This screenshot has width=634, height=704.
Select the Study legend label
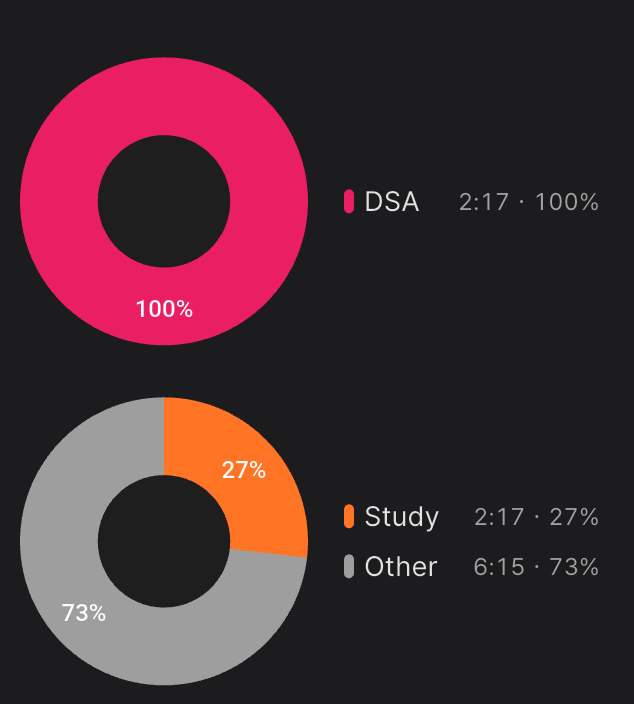(x=401, y=517)
